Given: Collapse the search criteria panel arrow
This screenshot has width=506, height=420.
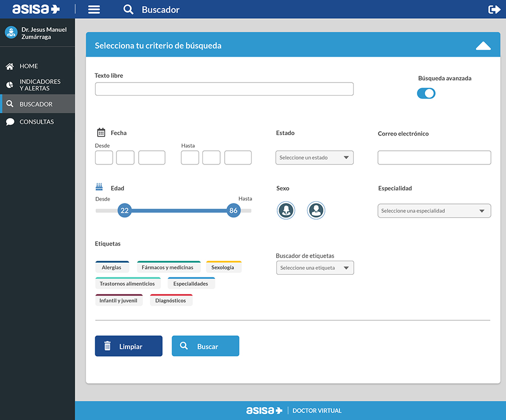Looking at the screenshot, I should [483, 46].
